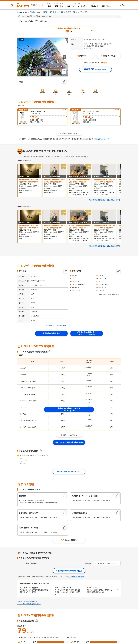Viewport: 138px width, 644px height.
Task: Open help for 賃貸掲載履歴
Action: click(x=50, y=352)
